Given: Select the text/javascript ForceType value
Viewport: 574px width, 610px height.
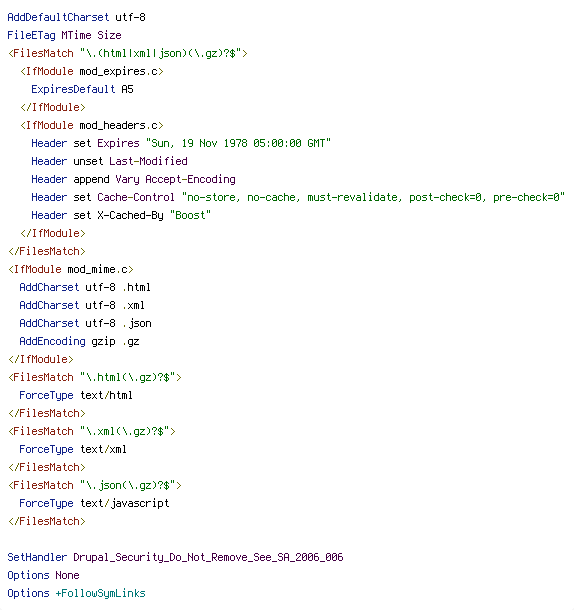Looking at the screenshot, I should (x=125, y=503).
